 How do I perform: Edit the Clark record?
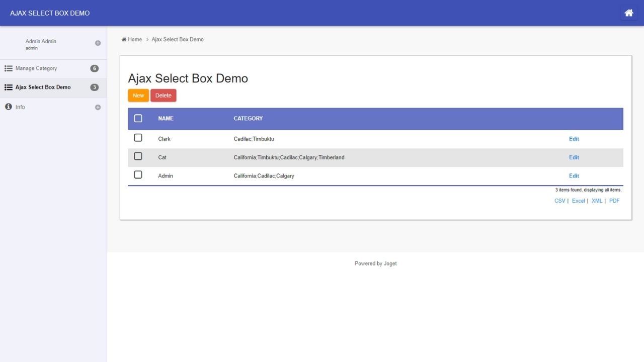574,139
